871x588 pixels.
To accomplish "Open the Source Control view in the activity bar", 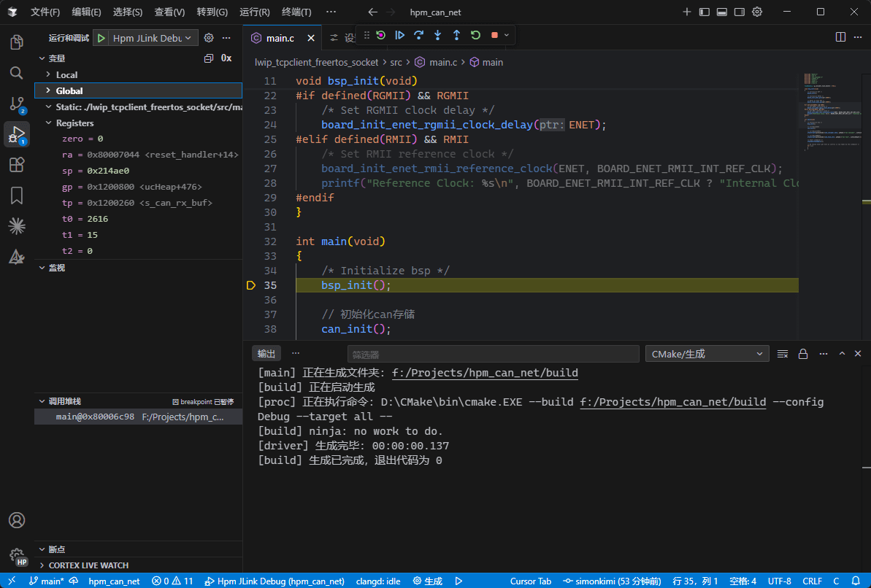I will [17, 104].
